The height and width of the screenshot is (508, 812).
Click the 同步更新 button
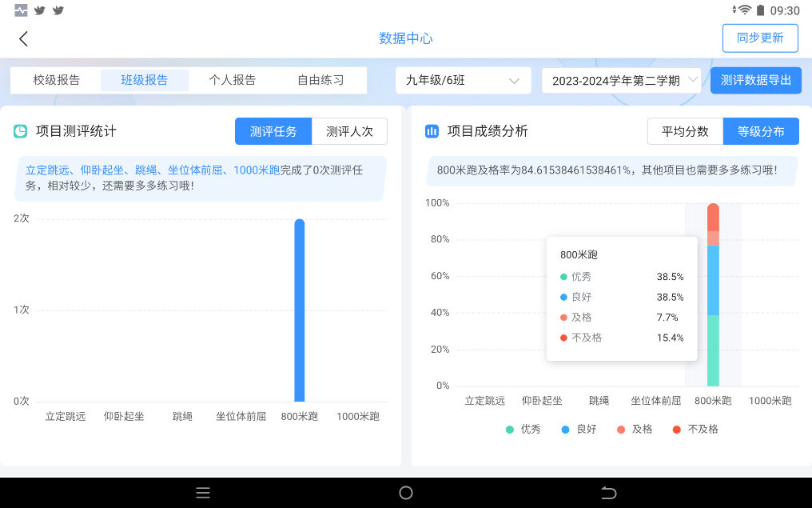759,38
